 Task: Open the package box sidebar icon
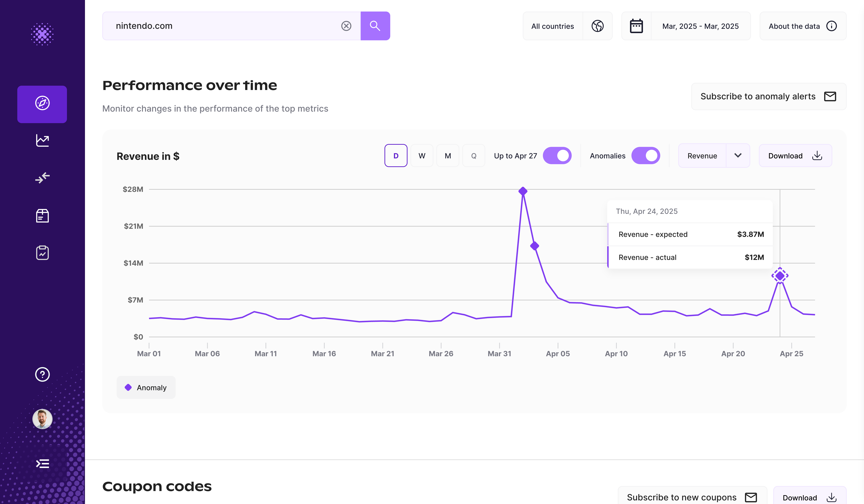[42, 216]
